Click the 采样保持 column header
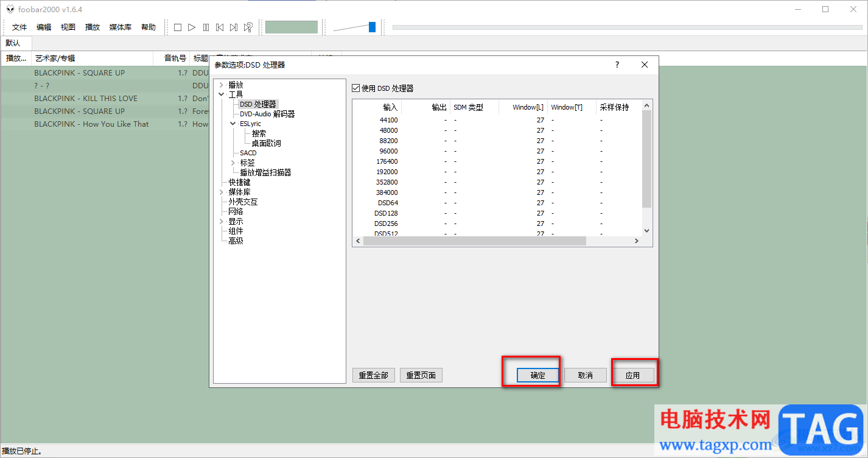This screenshot has height=458, width=868. (x=619, y=107)
